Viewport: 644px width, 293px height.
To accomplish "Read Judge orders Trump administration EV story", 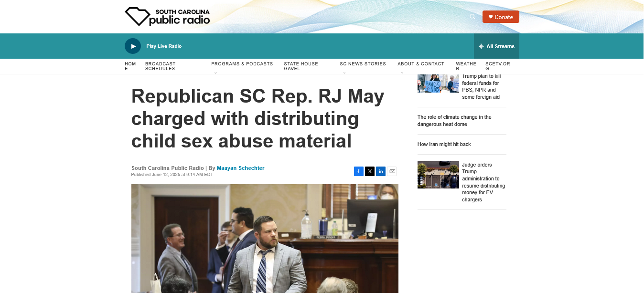I will click(483, 182).
